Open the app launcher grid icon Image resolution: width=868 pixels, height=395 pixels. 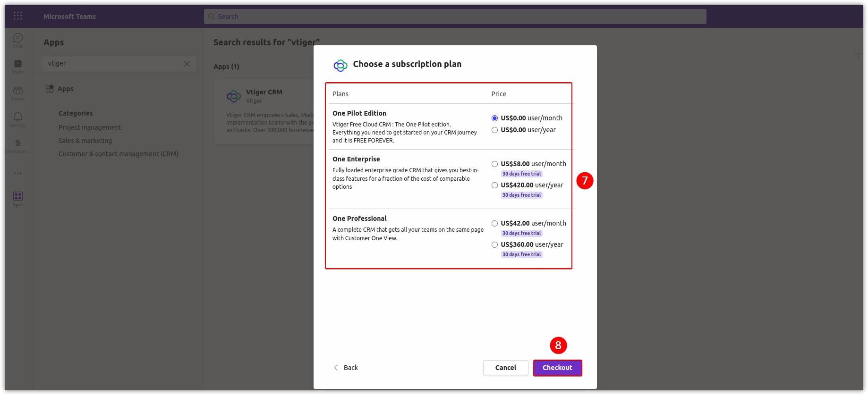click(x=18, y=16)
